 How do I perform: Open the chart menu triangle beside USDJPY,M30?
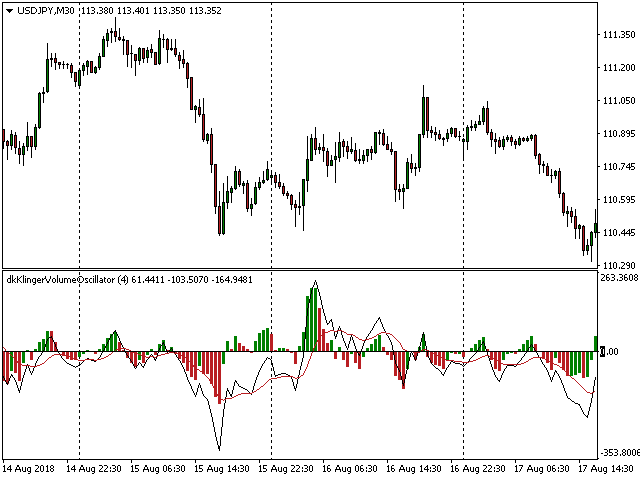click(x=9, y=11)
